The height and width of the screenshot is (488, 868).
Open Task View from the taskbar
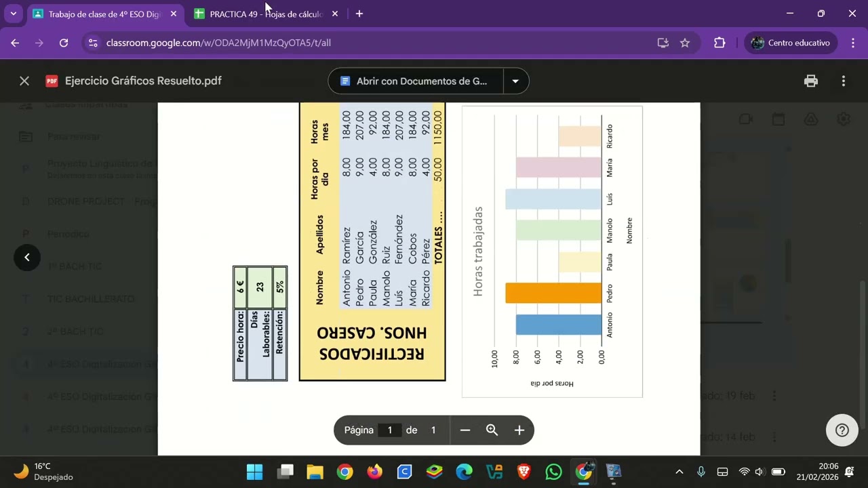click(285, 471)
